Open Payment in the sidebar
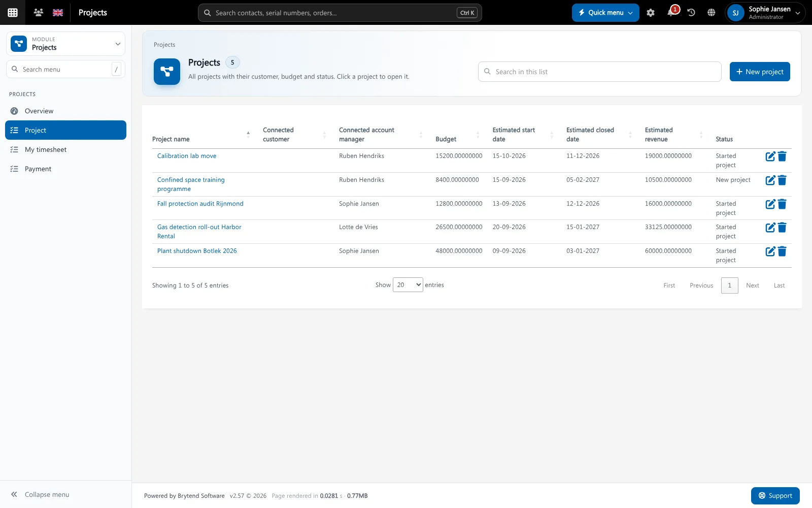Image resolution: width=812 pixels, height=508 pixels. click(65, 169)
